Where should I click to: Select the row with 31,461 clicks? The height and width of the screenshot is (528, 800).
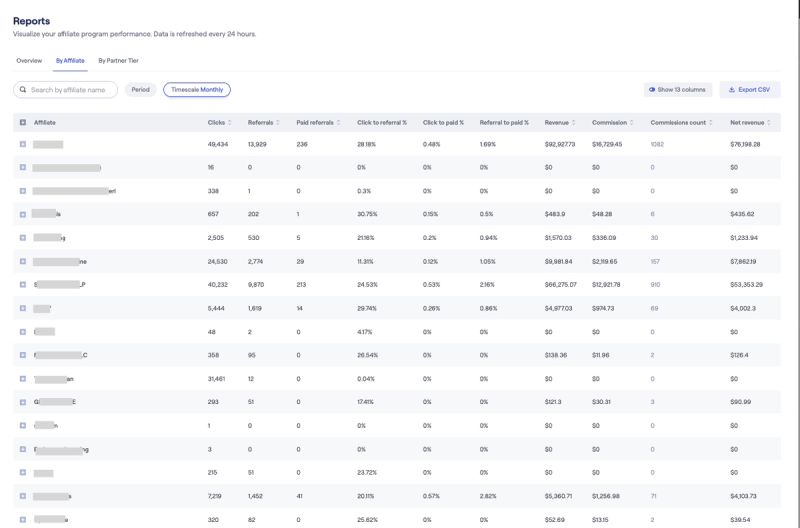tap(22, 379)
